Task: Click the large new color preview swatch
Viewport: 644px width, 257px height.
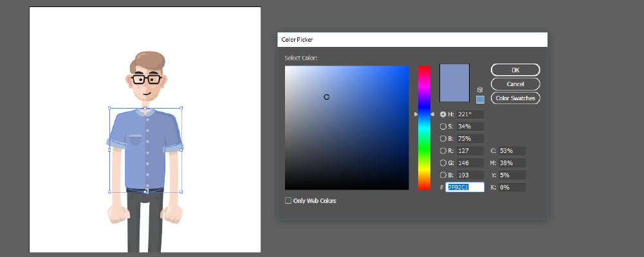Action: click(x=454, y=83)
